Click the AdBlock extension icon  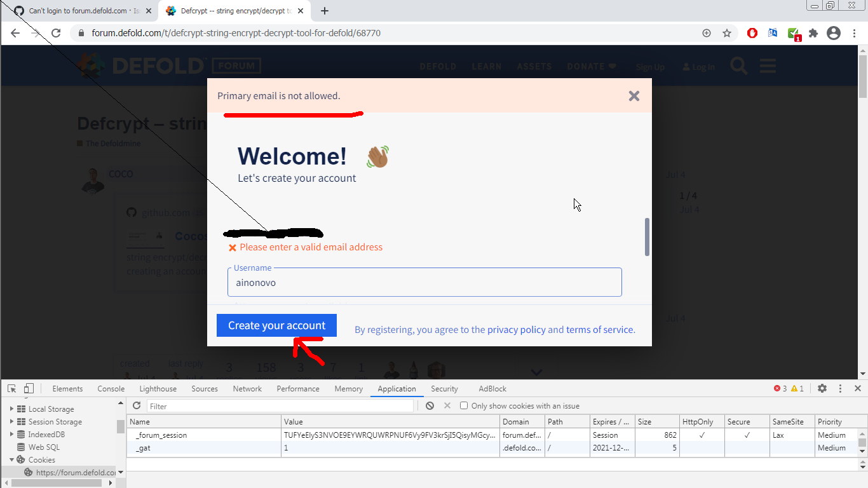[752, 32]
